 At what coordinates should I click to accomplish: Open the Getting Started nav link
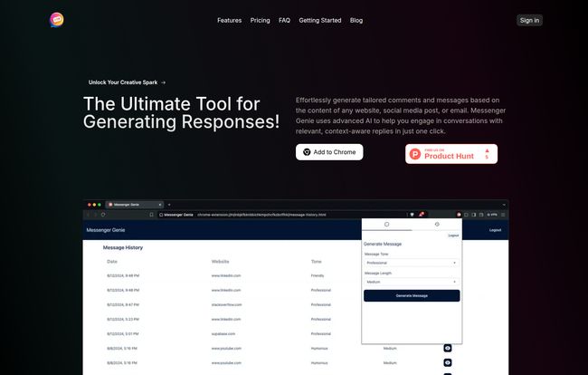tap(320, 20)
